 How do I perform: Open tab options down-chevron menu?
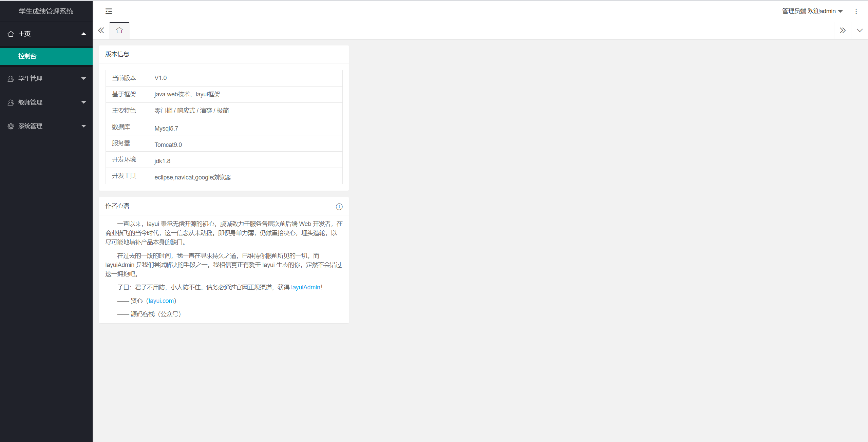pyautogui.click(x=860, y=31)
